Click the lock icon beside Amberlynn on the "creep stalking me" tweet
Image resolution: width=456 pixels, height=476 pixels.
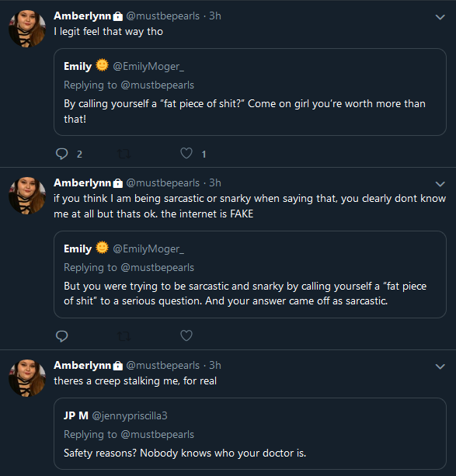tap(118, 366)
